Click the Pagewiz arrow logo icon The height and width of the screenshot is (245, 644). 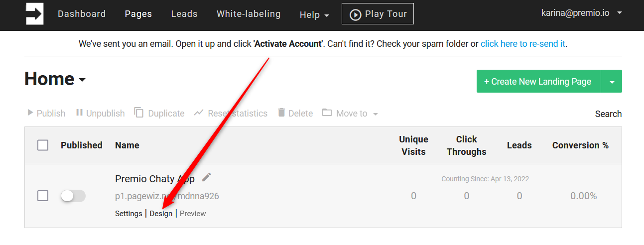(x=35, y=13)
